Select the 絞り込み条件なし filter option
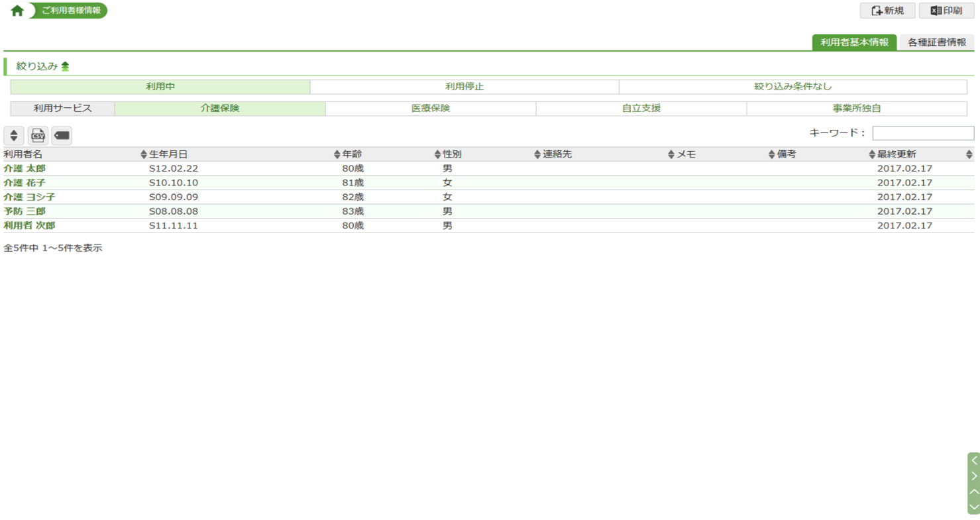The height and width of the screenshot is (520, 980). [792, 87]
